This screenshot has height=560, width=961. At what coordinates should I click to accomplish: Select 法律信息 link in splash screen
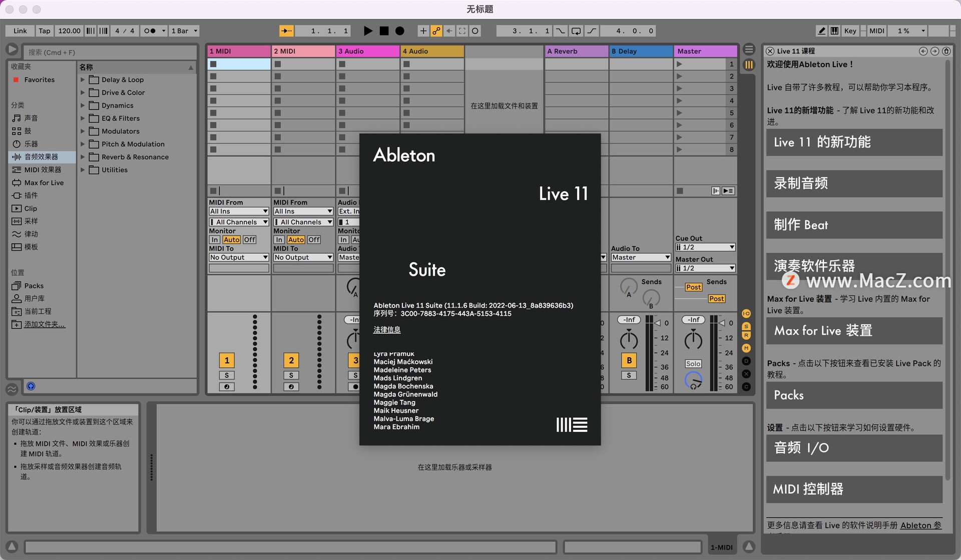[386, 329]
